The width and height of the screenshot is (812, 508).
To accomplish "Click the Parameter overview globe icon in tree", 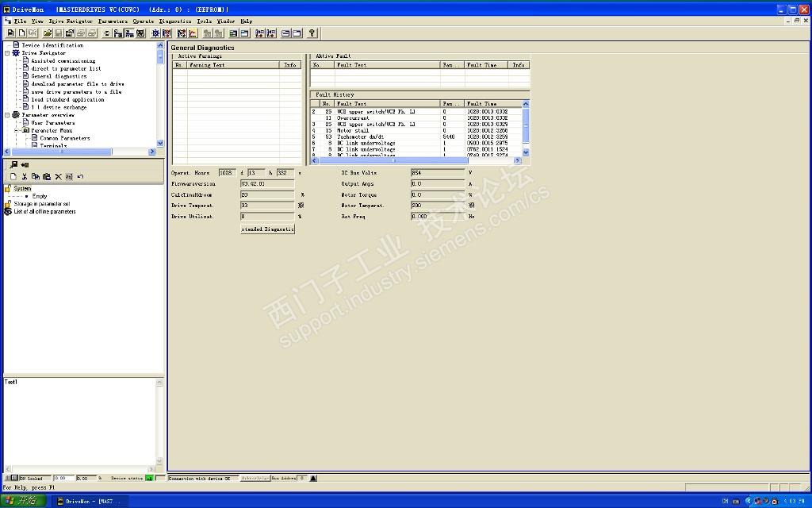I will tap(16, 115).
